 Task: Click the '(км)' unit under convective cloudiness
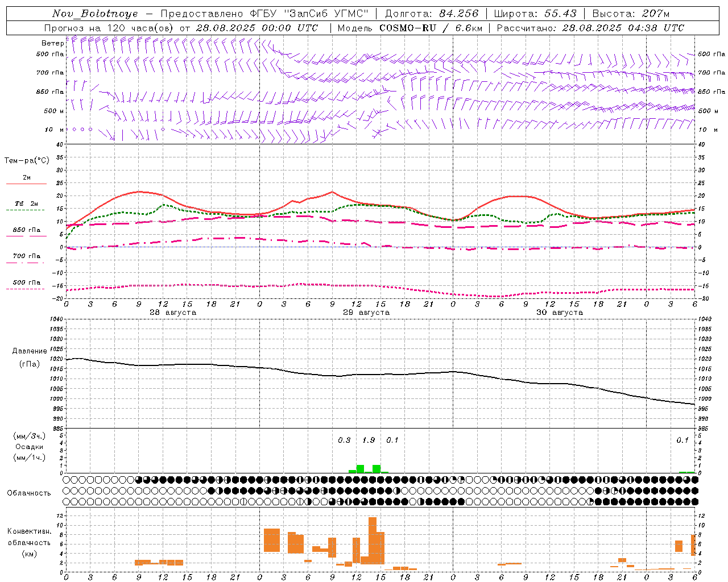click(x=30, y=554)
